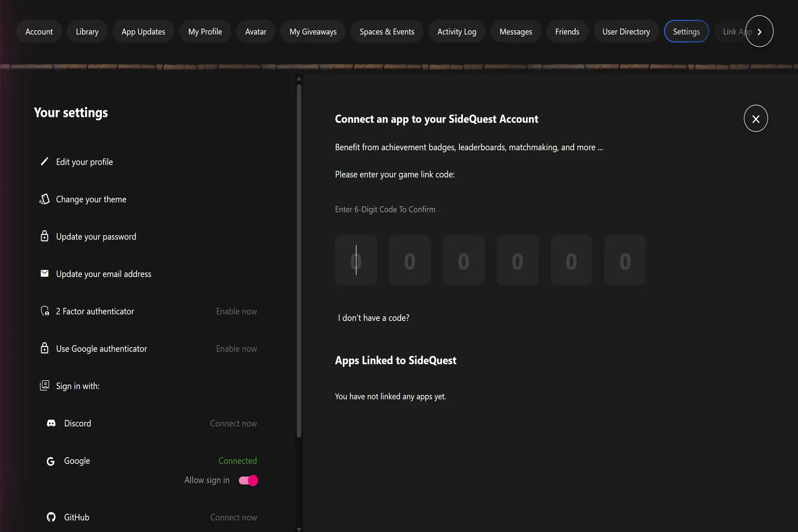Click the down arrow of the settings scrollbar

[299, 529]
